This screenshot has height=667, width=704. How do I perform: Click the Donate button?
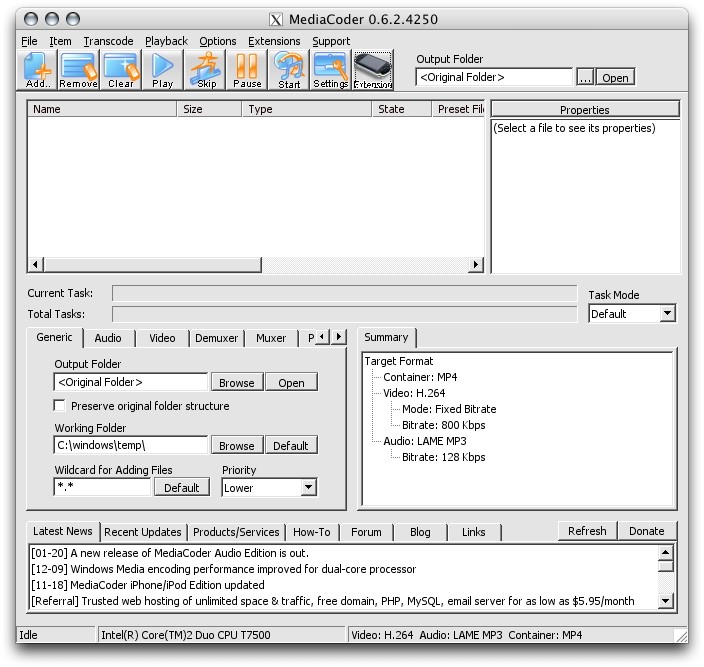pos(647,531)
